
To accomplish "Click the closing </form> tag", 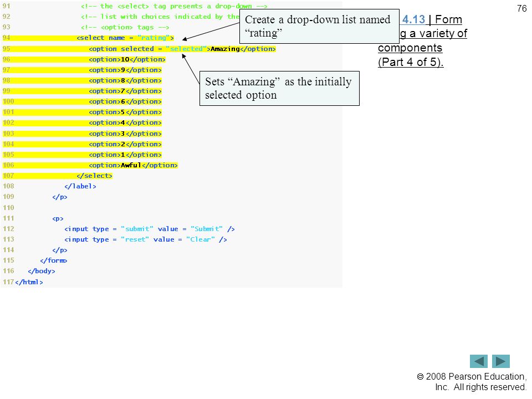I will [54, 260].
